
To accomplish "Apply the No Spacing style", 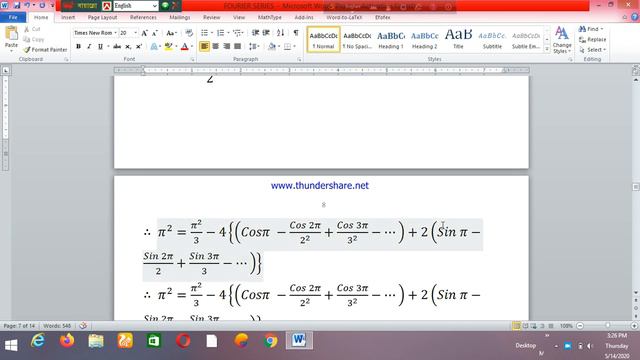I will tap(357, 40).
